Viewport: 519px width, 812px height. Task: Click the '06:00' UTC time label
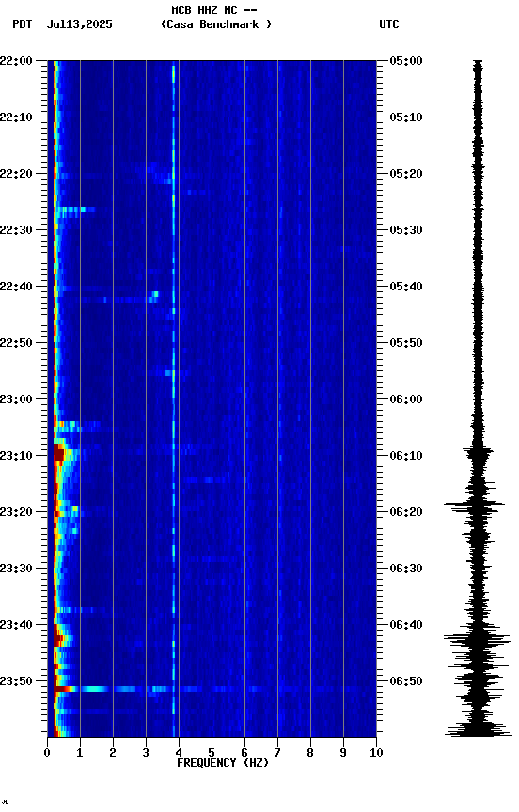(x=406, y=399)
